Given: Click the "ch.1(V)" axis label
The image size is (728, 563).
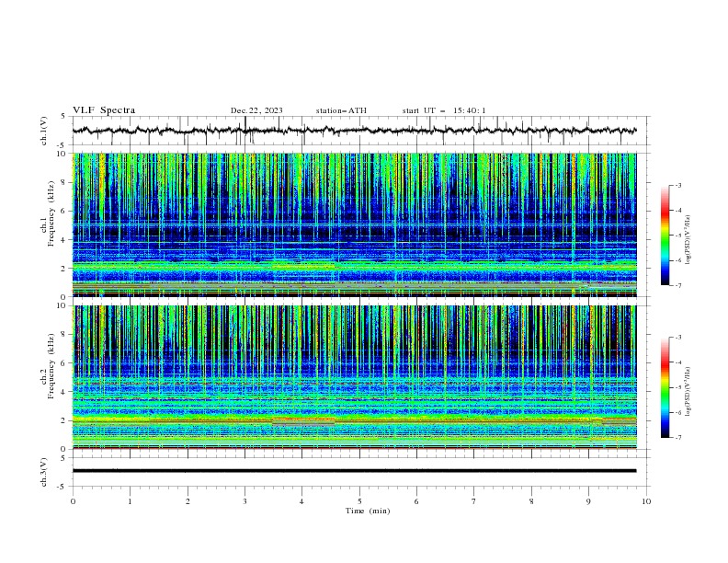Looking at the screenshot, I should [44, 131].
